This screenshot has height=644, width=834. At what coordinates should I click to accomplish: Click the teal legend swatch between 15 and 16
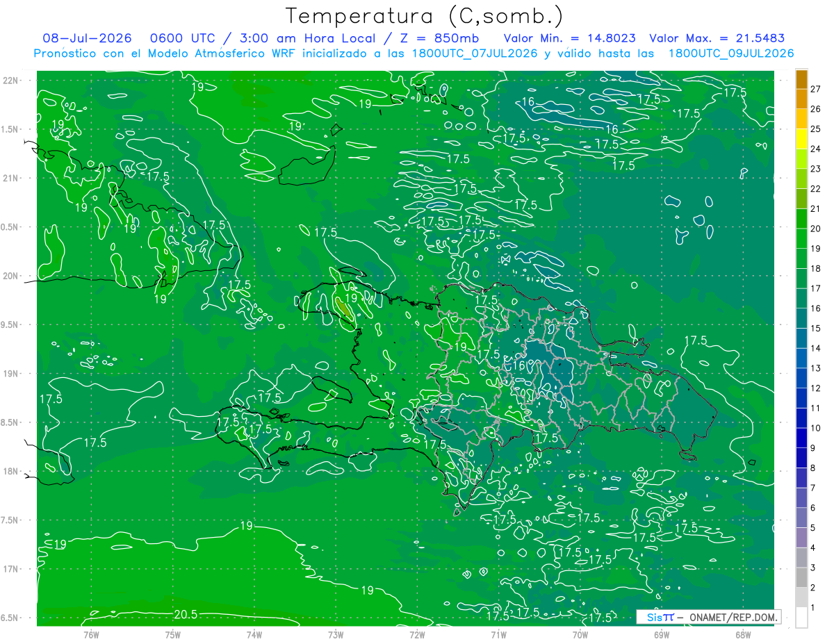801,318
